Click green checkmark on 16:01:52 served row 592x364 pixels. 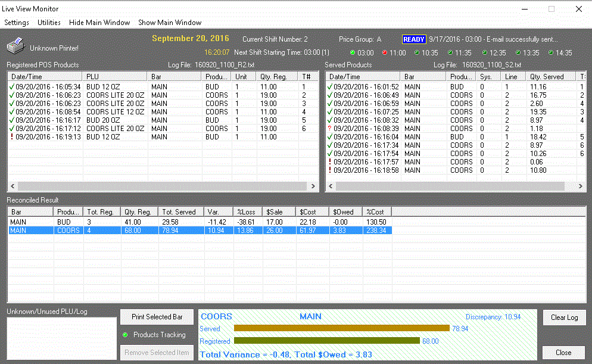[330, 87]
